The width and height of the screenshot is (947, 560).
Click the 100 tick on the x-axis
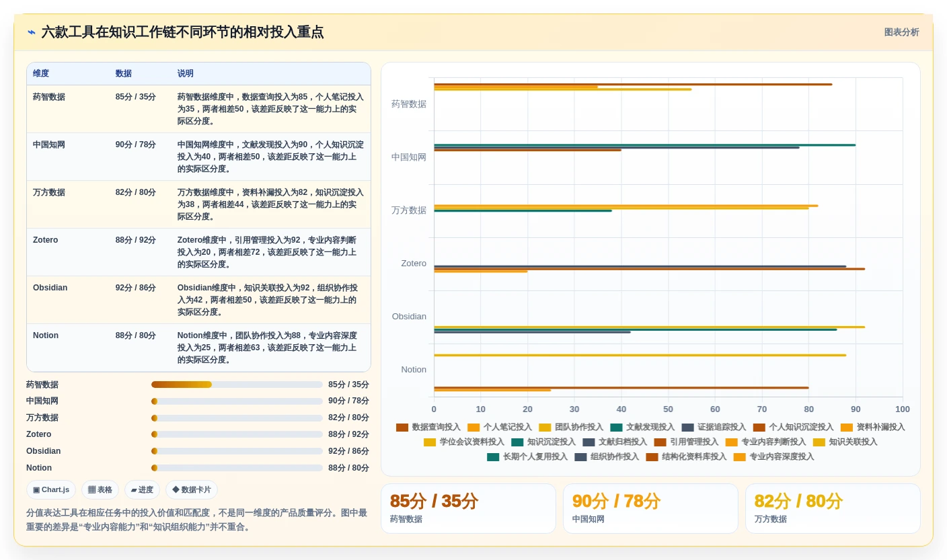(x=903, y=409)
